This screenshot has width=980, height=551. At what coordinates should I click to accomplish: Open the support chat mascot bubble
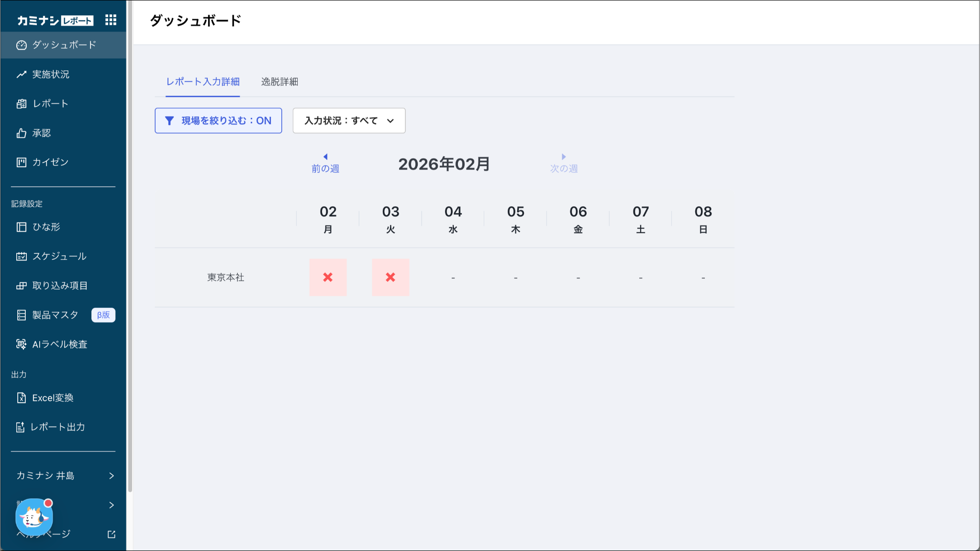click(34, 517)
